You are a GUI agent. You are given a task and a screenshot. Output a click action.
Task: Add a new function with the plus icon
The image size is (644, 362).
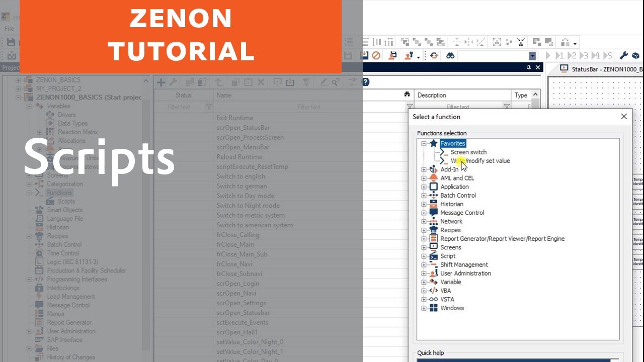pyautogui.click(x=161, y=82)
